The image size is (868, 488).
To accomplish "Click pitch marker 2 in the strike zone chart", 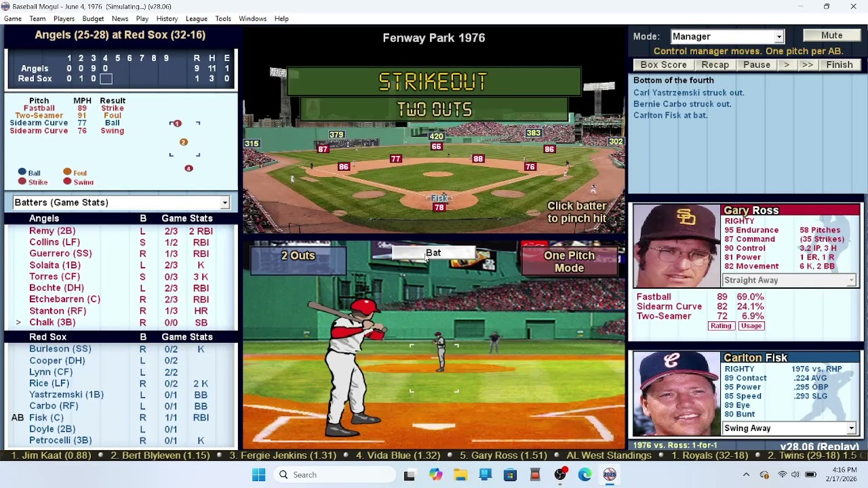I will coord(183,142).
